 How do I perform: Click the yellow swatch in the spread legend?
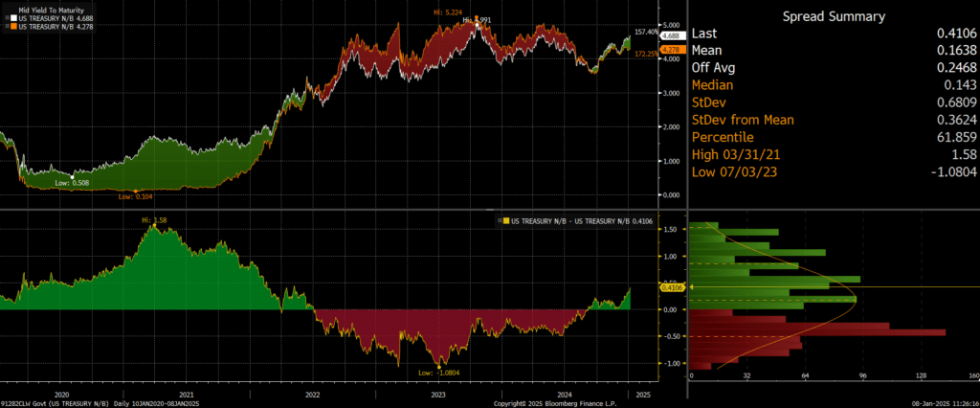click(505, 221)
